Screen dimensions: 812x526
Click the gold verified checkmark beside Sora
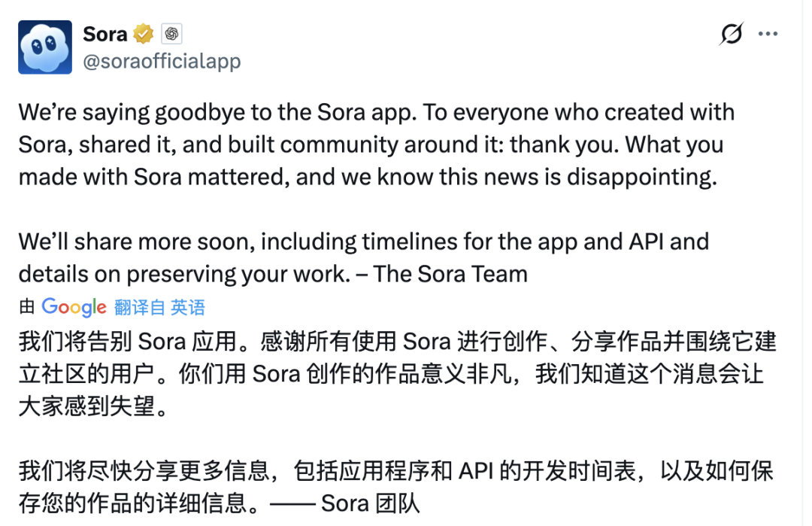coord(142,33)
